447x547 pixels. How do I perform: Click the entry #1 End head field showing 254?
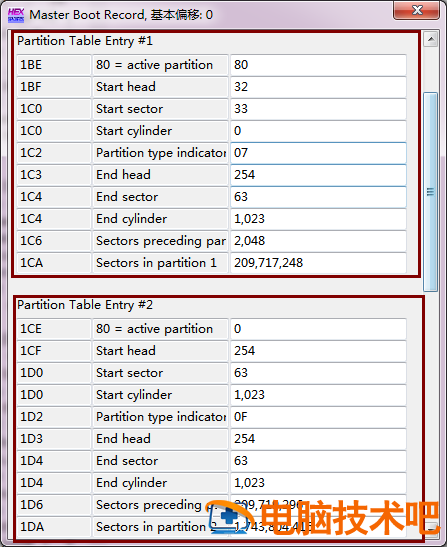(318, 175)
